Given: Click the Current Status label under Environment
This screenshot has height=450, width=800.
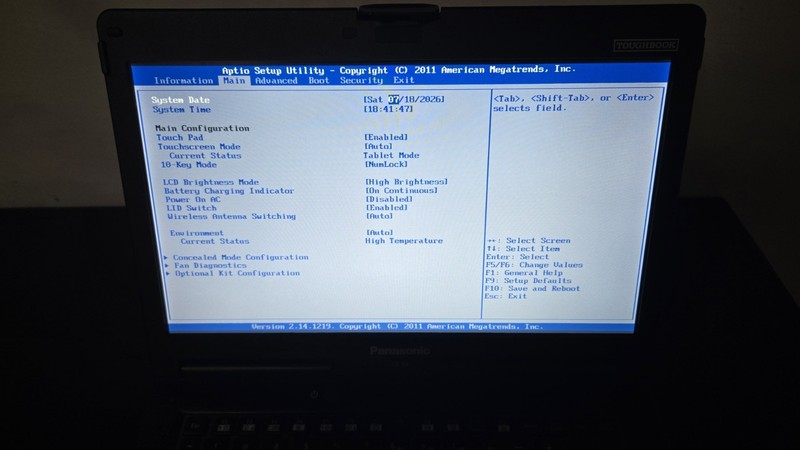Looking at the screenshot, I should [215, 241].
